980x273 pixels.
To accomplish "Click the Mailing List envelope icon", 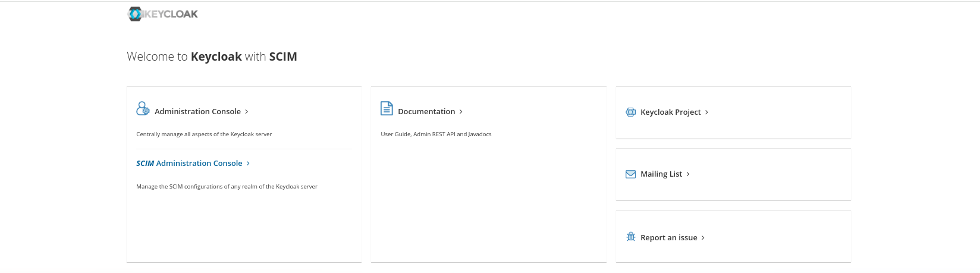I will 631,174.
